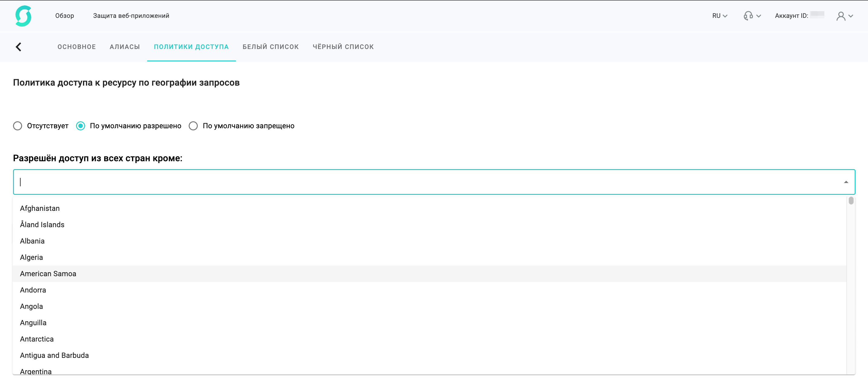This screenshot has width=868, height=386.
Task: Go to the Обзор page
Action: click(x=65, y=16)
